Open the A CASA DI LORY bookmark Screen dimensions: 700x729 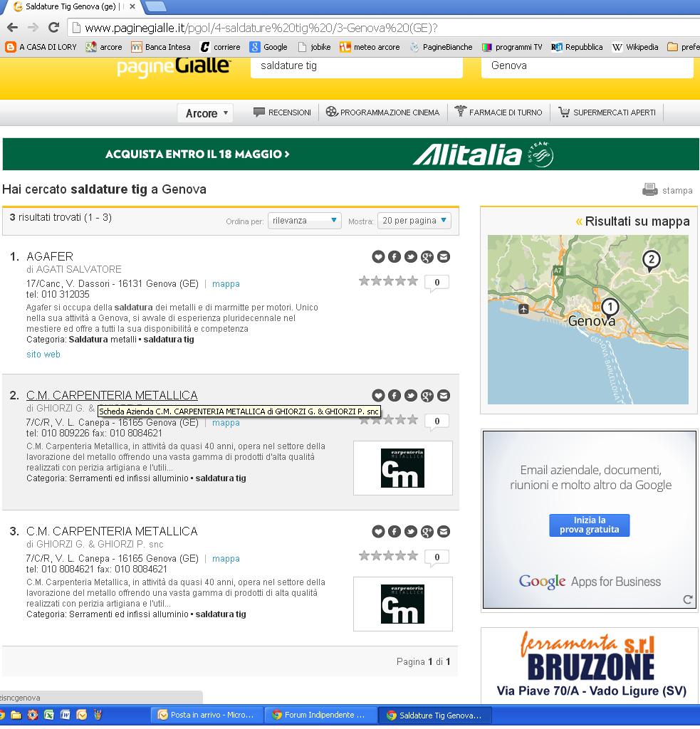[x=41, y=47]
